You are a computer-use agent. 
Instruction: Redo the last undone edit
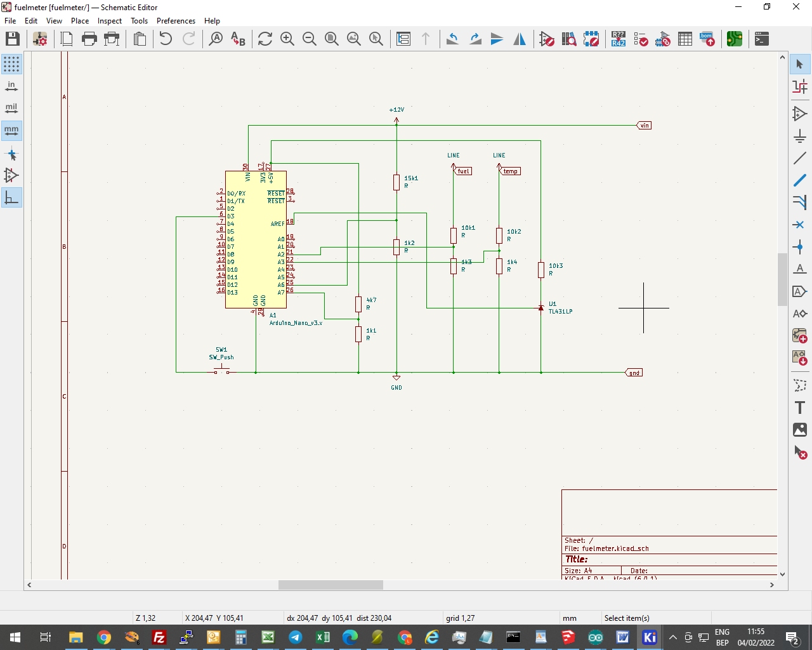click(x=189, y=39)
